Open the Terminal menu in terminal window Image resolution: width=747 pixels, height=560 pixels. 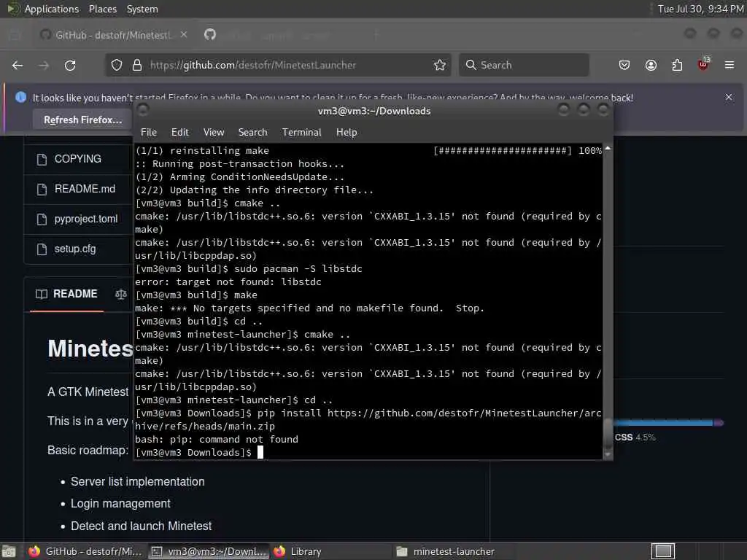coord(301,133)
